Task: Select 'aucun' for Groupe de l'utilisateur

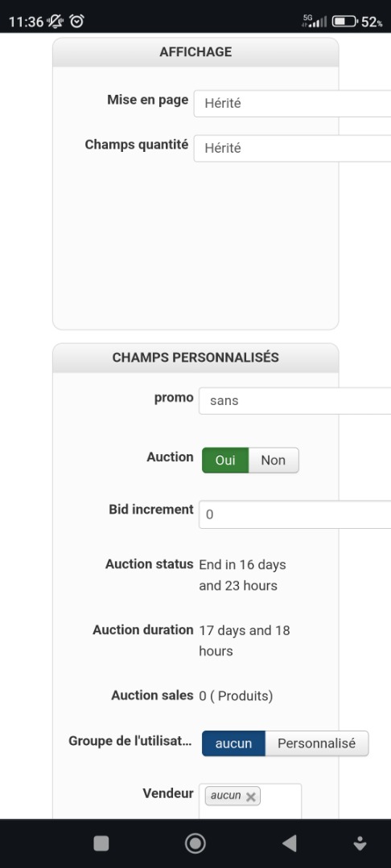Action: pyautogui.click(x=233, y=743)
